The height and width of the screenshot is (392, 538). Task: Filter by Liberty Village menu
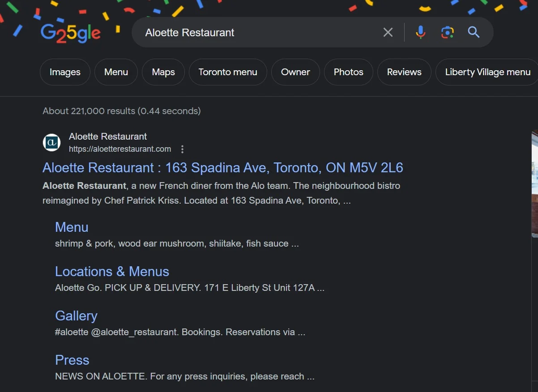(487, 72)
